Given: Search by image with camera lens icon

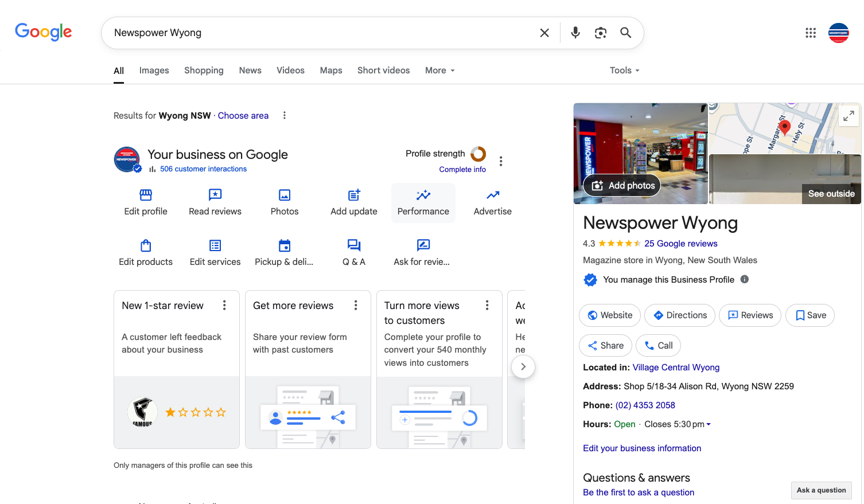Looking at the screenshot, I should 601,33.
